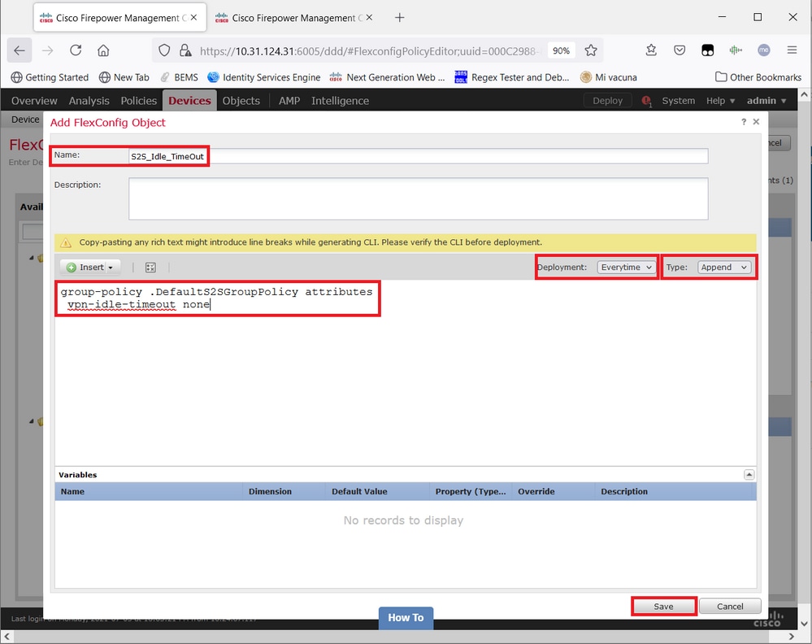
Task: Close the Add FlexConfig Object dialog
Action: click(x=756, y=122)
